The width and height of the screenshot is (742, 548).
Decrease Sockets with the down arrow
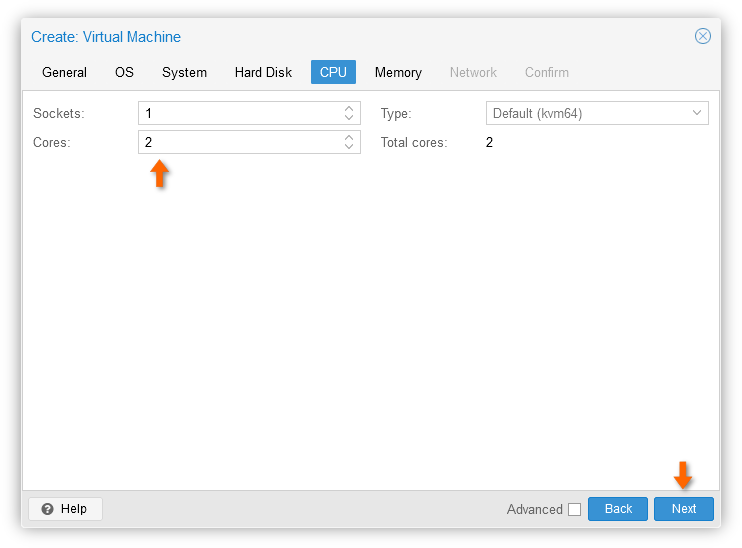click(349, 117)
